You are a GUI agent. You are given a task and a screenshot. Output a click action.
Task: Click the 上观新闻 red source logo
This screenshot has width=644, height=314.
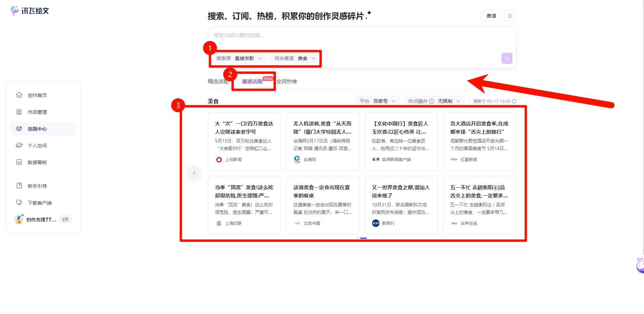219,159
